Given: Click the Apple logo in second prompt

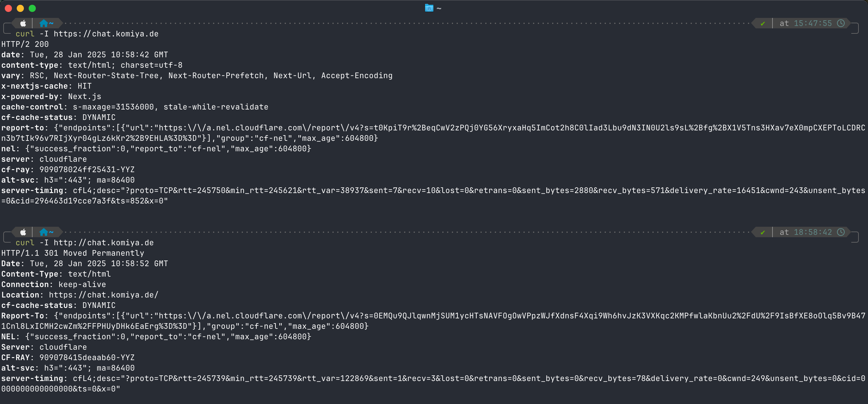Looking at the screenshot, I should (x=23, y=232).
